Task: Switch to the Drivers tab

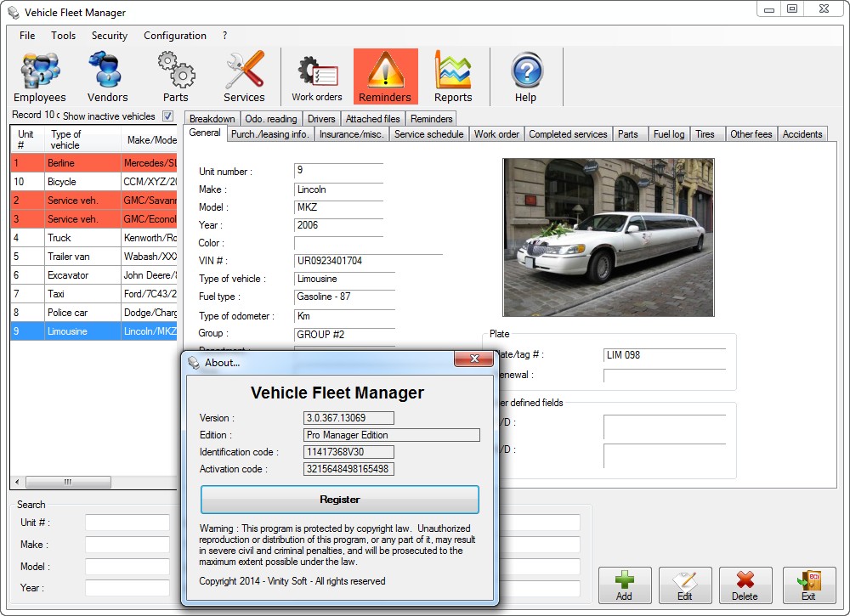Action: coord(321,119)
